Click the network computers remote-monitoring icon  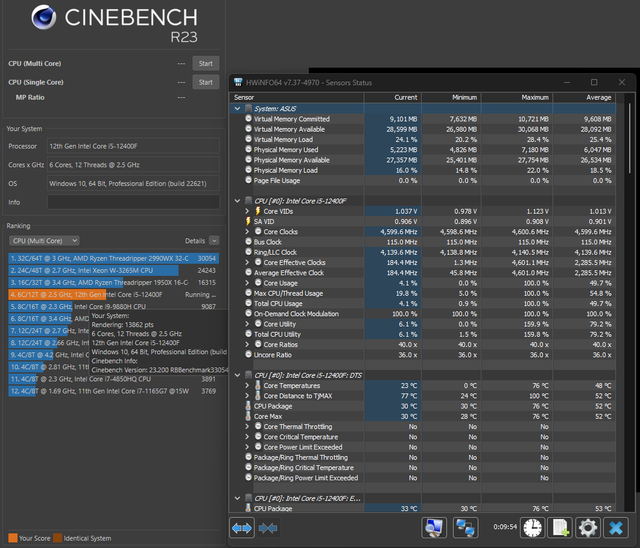point(466,528)
